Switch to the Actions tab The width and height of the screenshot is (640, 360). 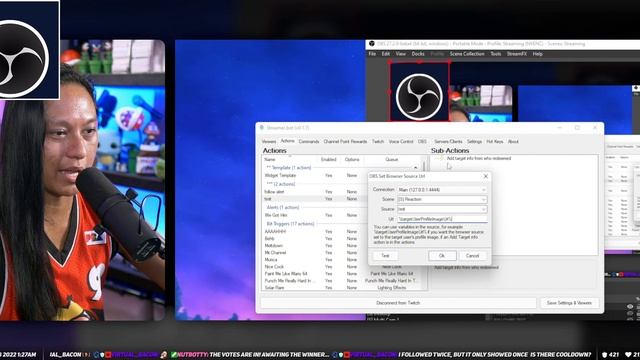coord(287,141)
